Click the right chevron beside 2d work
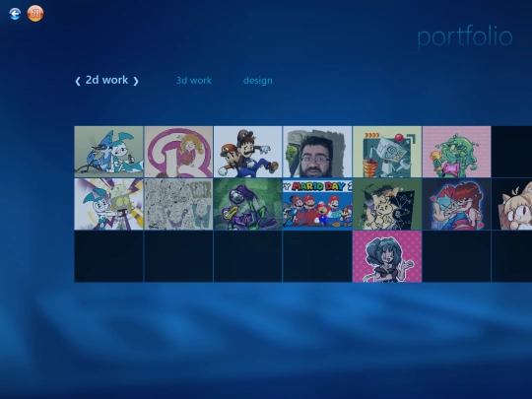 (x=136, y=81)
